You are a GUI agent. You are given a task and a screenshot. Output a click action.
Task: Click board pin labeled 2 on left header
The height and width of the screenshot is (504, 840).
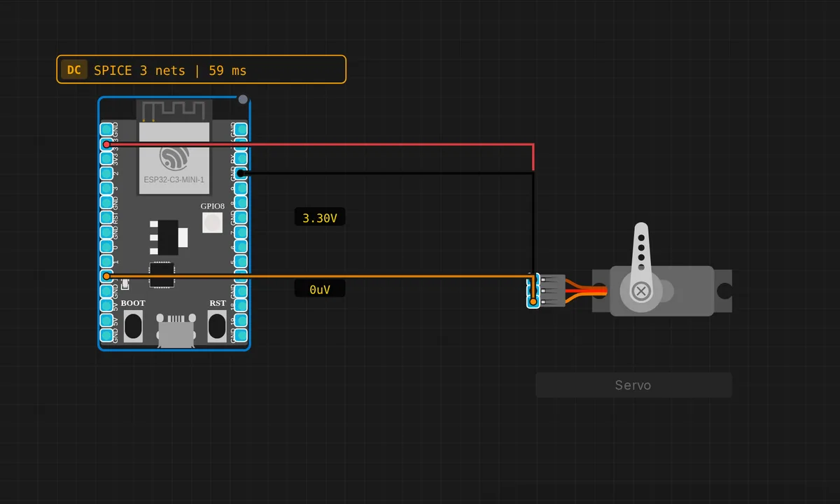106,173
